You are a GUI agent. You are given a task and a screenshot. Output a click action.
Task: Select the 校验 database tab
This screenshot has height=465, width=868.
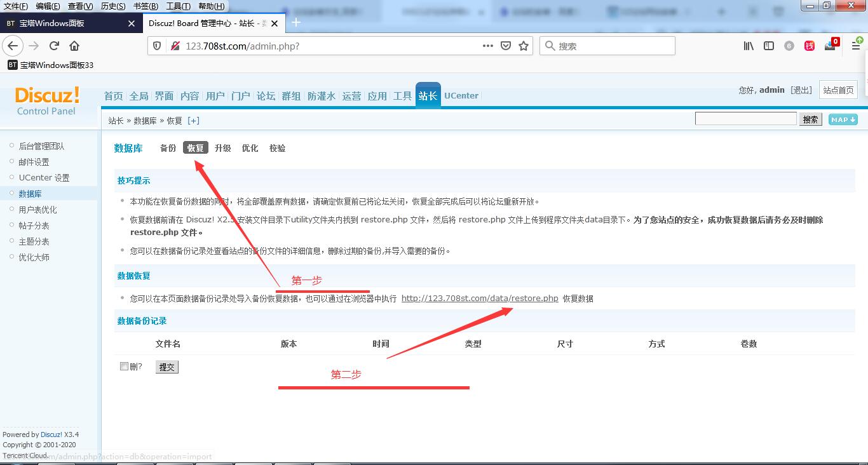[x=278, y=148]
